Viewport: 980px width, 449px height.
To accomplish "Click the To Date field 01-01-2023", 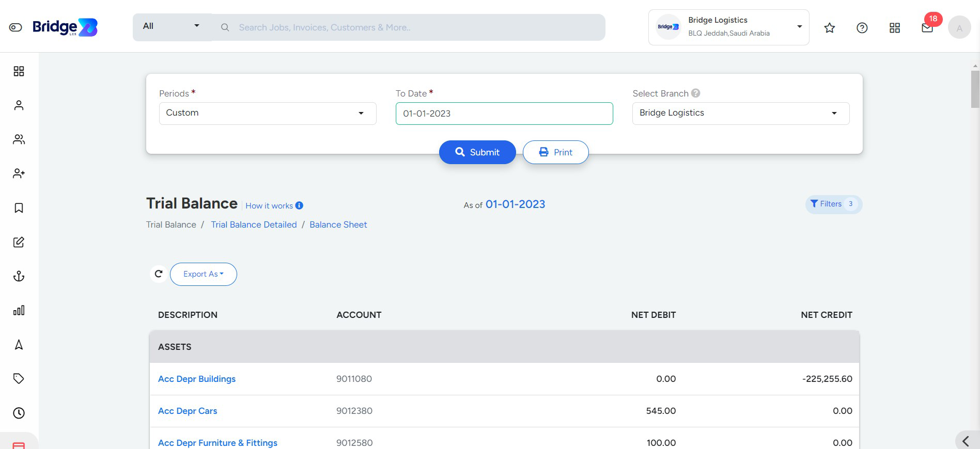I will pos(504,114).
